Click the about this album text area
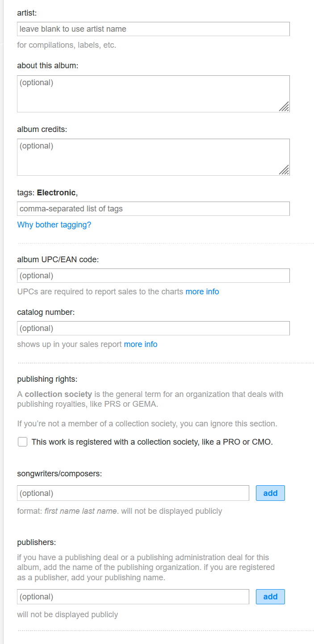This screenshot has width=314, height=644. pyautogui.click(x=153, y=94)
